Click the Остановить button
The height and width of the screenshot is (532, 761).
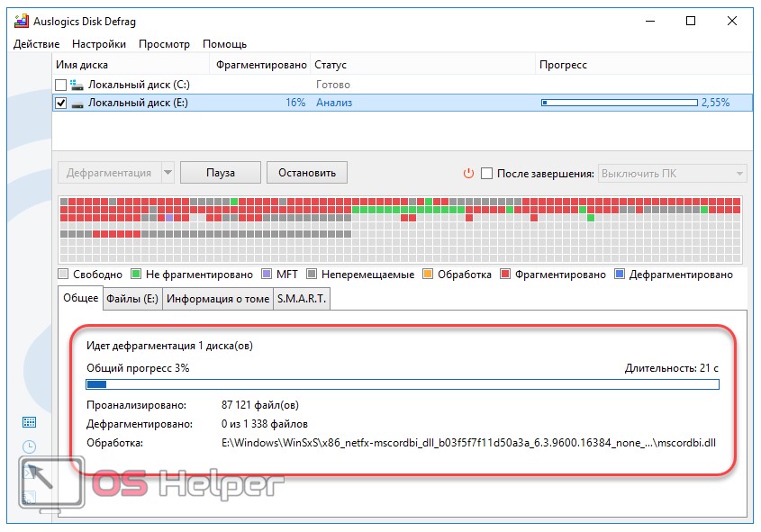[307, 173]
